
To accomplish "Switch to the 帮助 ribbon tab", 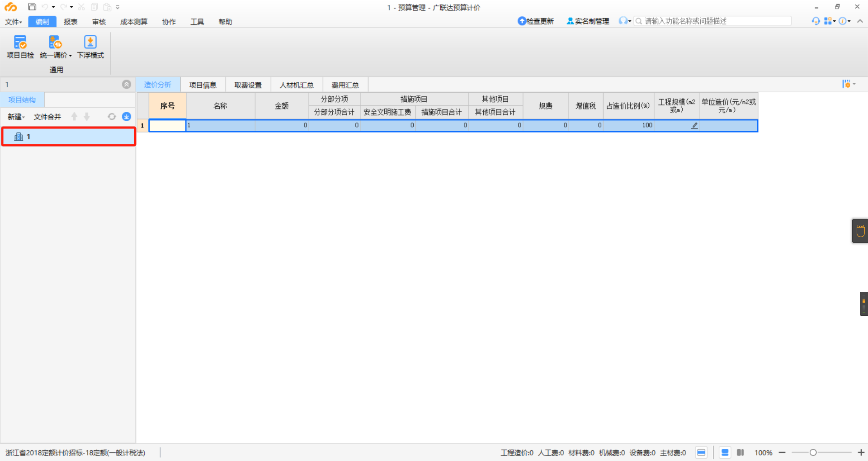I will click(x=225, y=22).
